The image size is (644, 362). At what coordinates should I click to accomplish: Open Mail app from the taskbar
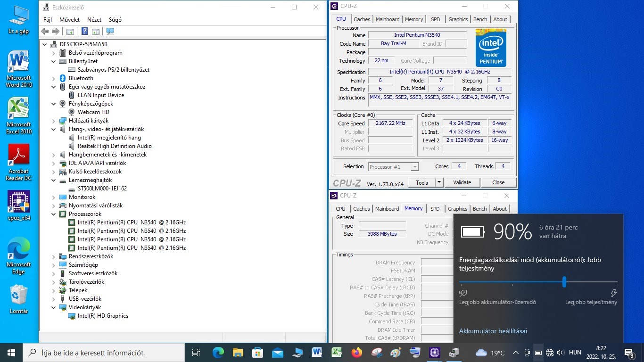coord(277,353)
